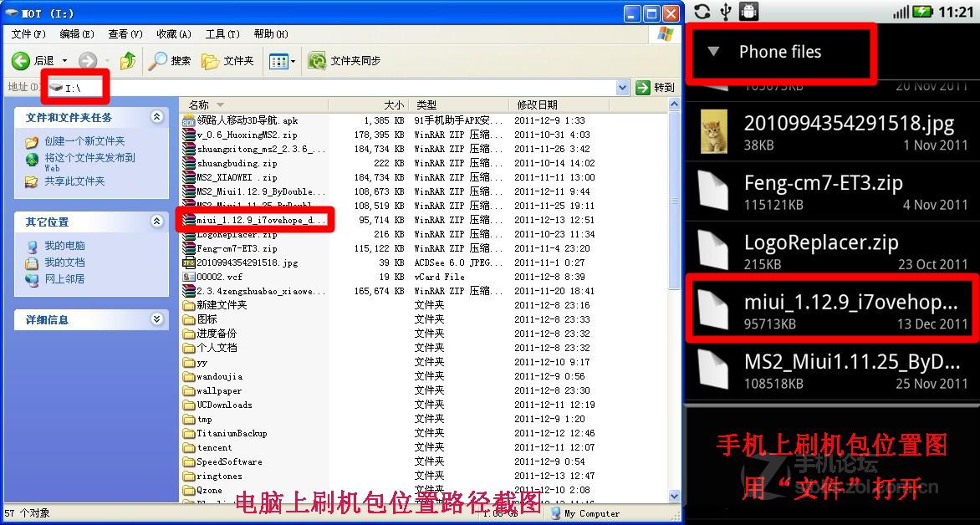Select the UCDownloads folder icon
This screenshot has height=525, width=980.
[x=189, y=405]
